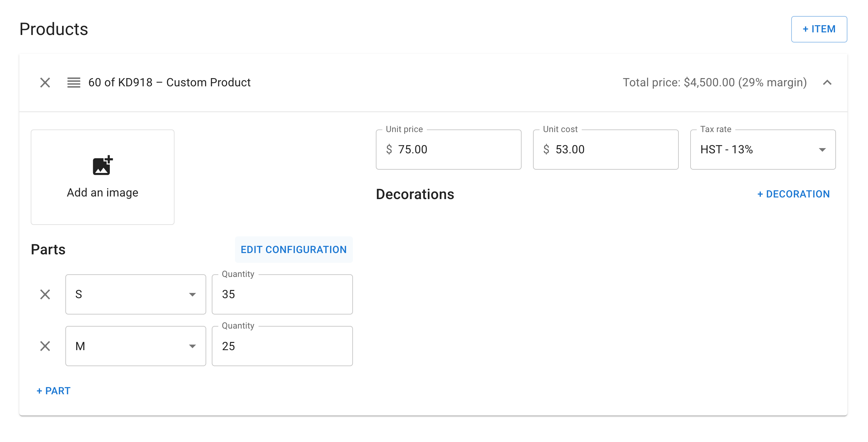
Task: Click the quantity field showing 25
Action: point(282,346)
